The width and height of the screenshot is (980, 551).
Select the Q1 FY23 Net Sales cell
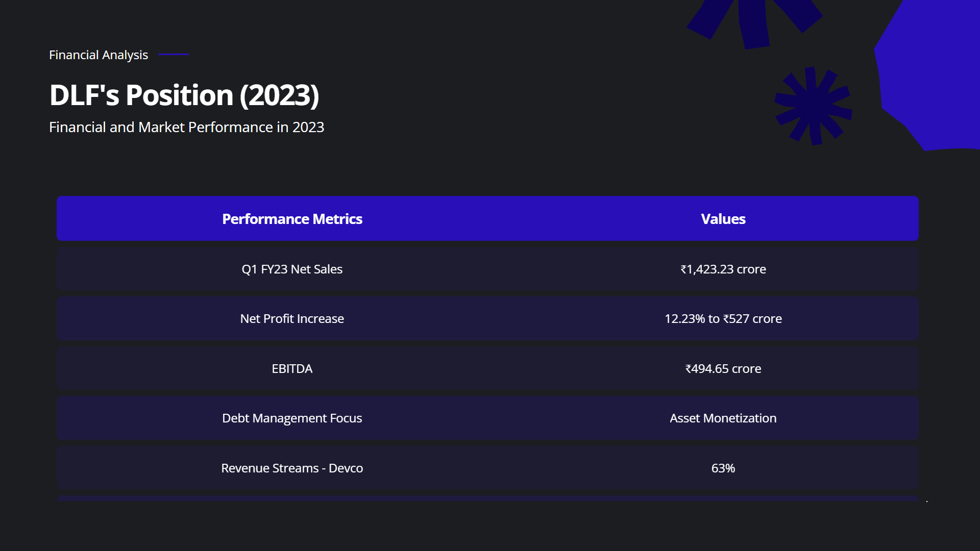[292, 269]
